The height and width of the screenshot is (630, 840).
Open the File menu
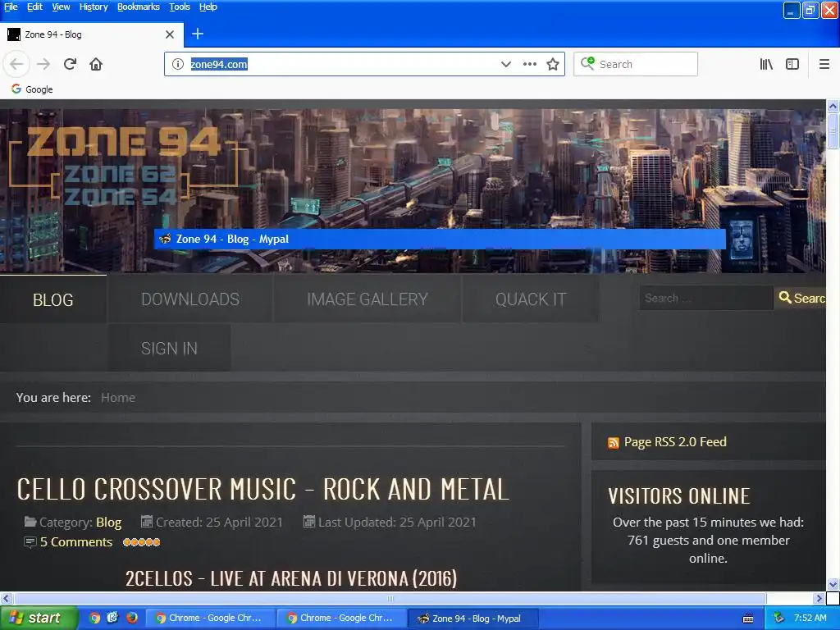(11, 7)
